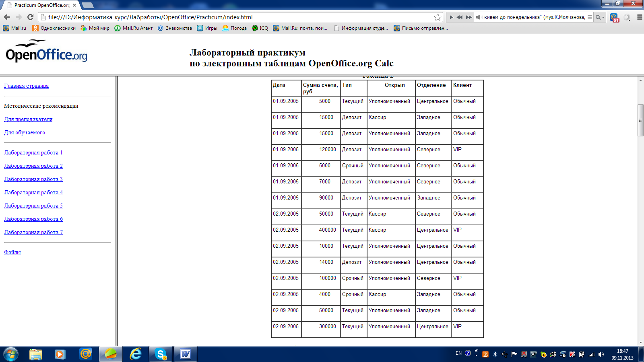Open the media player taskbar icon
Viewport: 644px width, 362px height.
point(60,354)
